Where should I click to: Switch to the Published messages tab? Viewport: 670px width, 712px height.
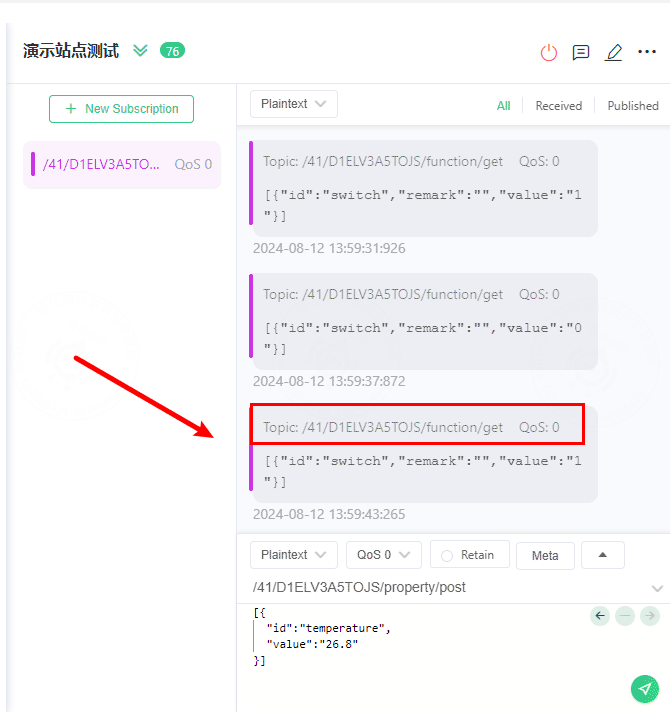click(x=633, y=106)
